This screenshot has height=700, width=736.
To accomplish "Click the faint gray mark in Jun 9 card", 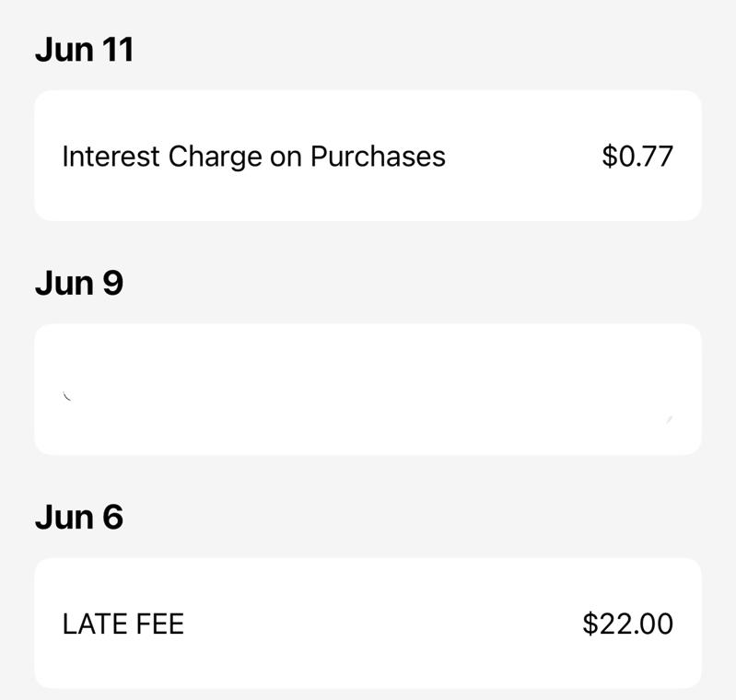I will click(x=670, y=419).
